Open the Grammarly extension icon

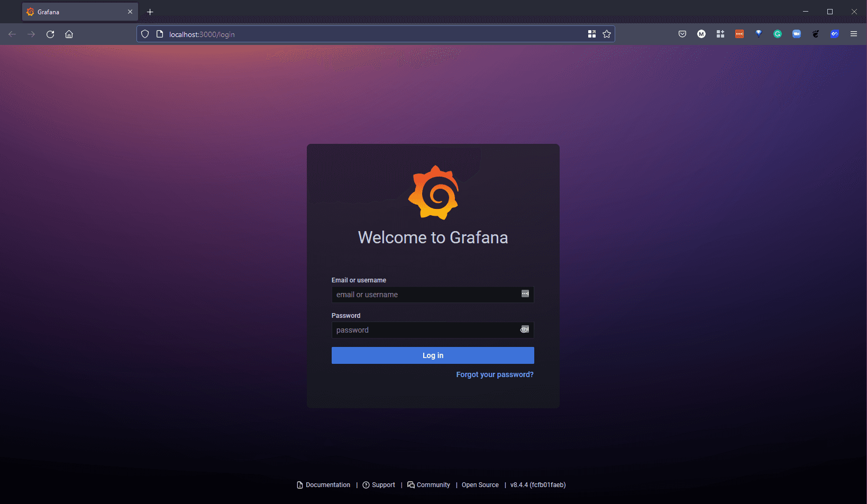click(777, 34)
